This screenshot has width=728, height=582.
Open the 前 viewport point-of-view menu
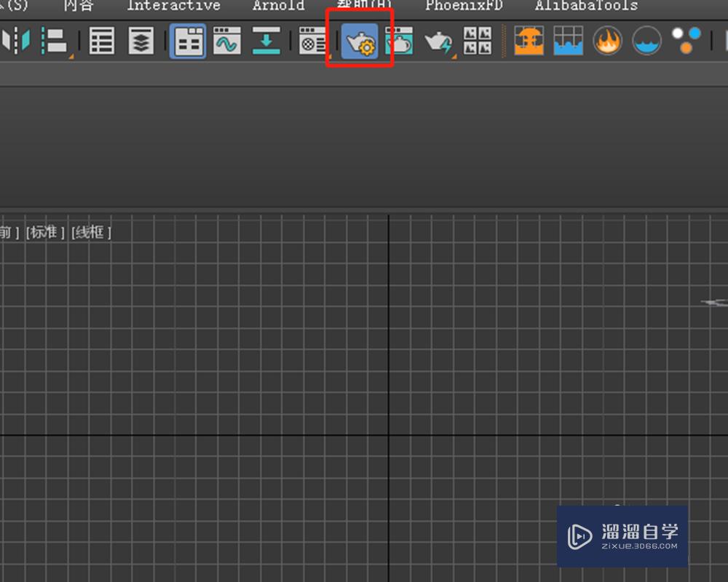click(x=6, y=231)
